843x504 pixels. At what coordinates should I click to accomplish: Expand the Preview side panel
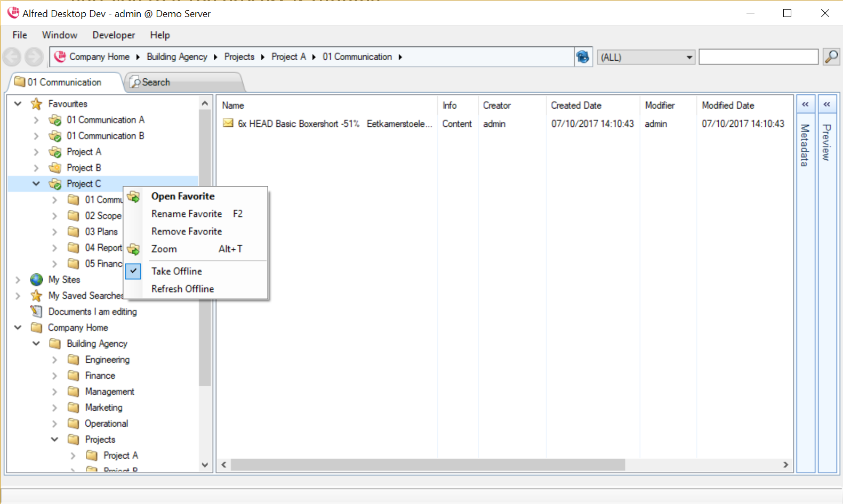826,104
